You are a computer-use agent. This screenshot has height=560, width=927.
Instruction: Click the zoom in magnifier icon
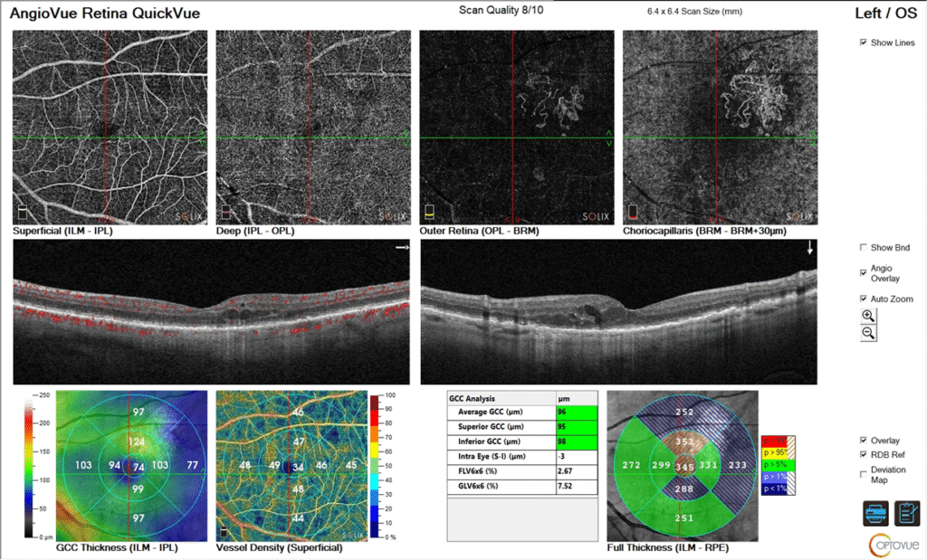(868, 316)
